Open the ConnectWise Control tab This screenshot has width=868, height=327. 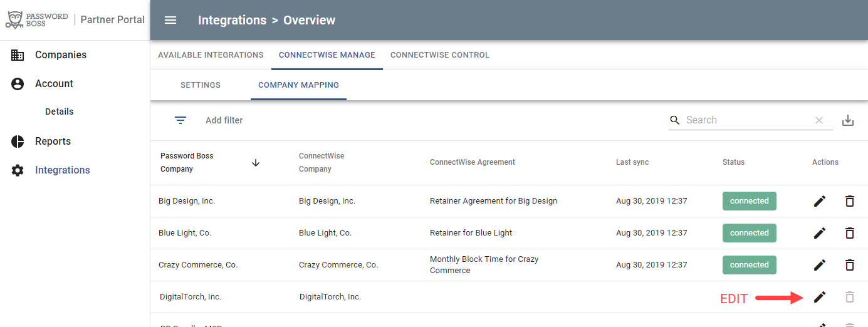click(x=440, y=55)
